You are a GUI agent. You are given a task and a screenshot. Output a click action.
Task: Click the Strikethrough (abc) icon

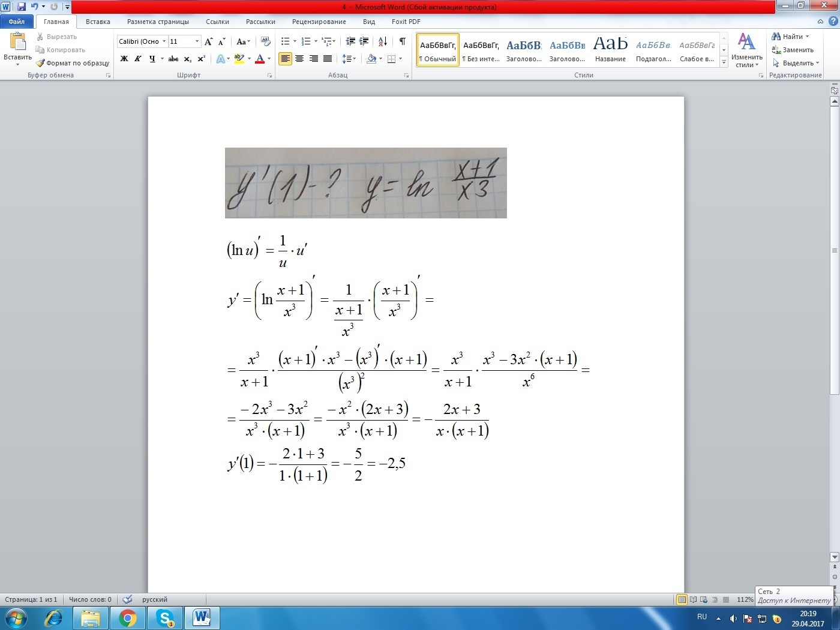pyautogui.click(x=173, y=59)
